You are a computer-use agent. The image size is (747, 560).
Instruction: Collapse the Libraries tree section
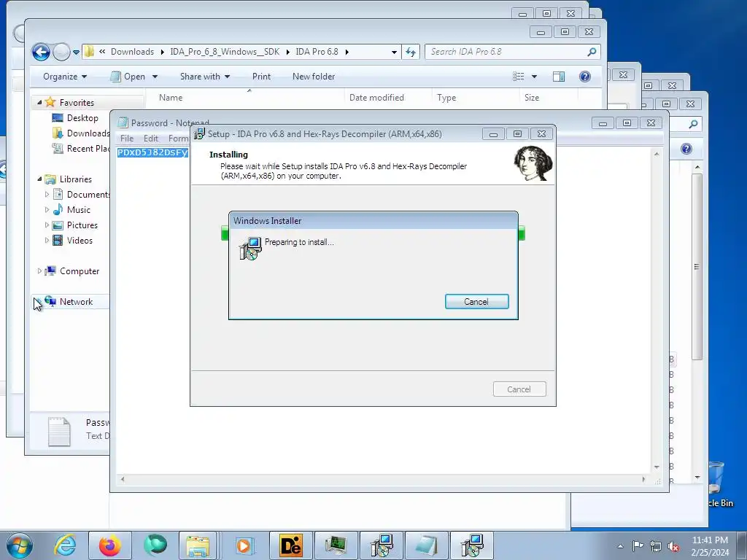point(39,179)
